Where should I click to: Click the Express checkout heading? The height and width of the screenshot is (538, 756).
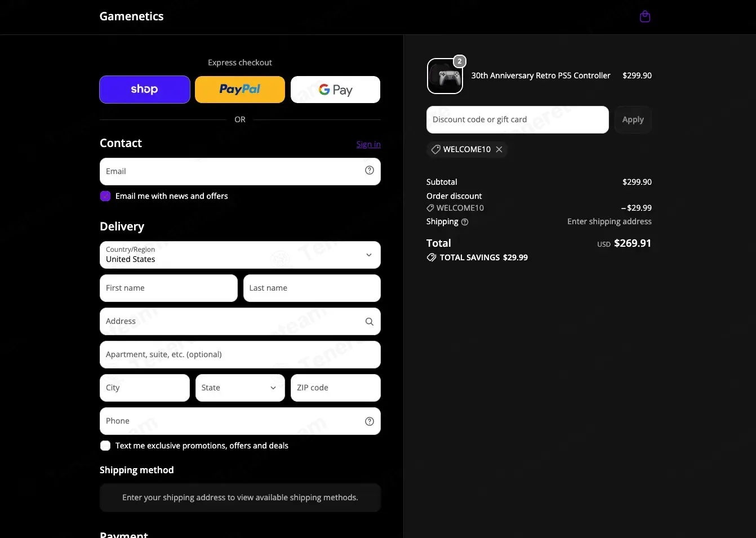(240, 63)
